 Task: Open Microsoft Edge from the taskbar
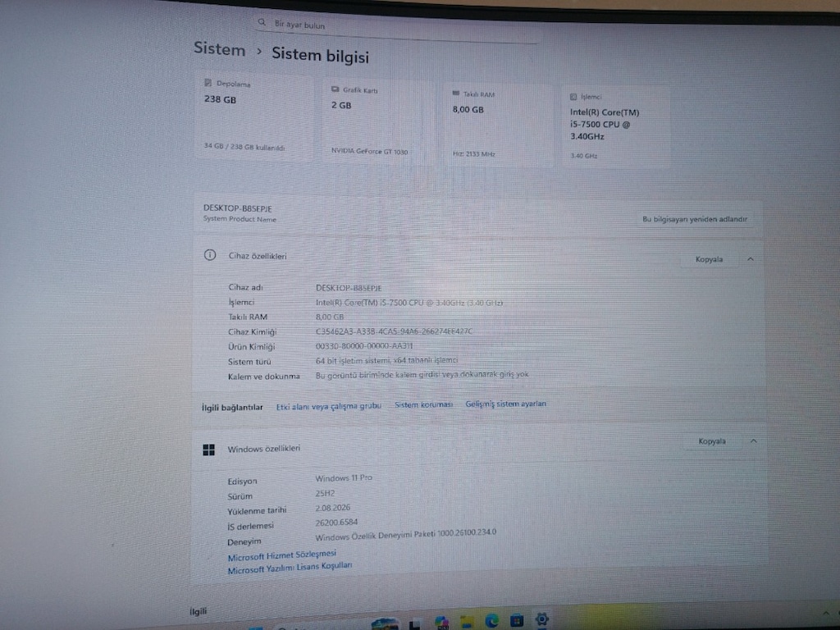point(491,620)
